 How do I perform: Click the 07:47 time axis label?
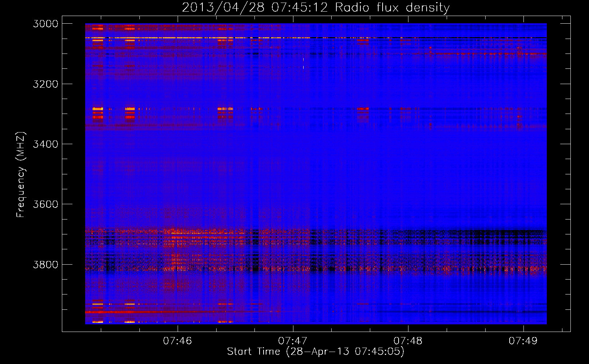(x=293, y=341)
